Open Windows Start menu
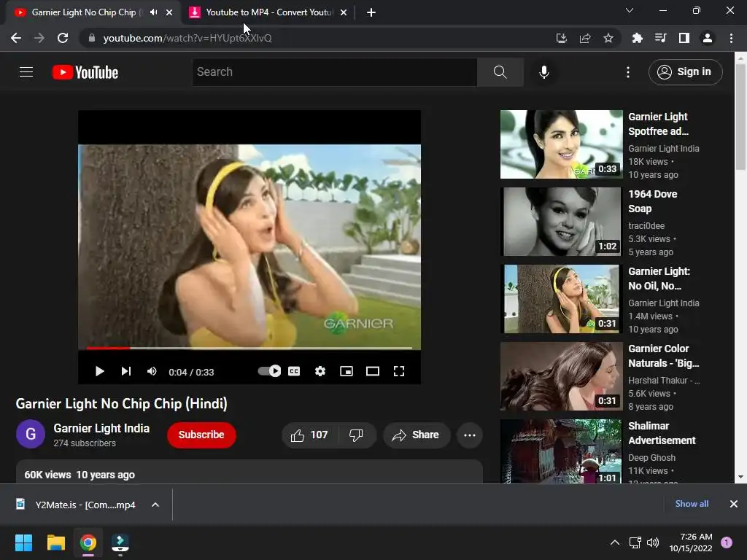 pos(23,542)
